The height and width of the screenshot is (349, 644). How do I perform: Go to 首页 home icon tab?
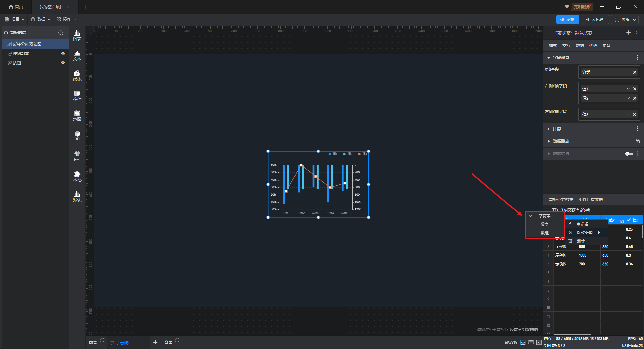[x=16, y=7]
